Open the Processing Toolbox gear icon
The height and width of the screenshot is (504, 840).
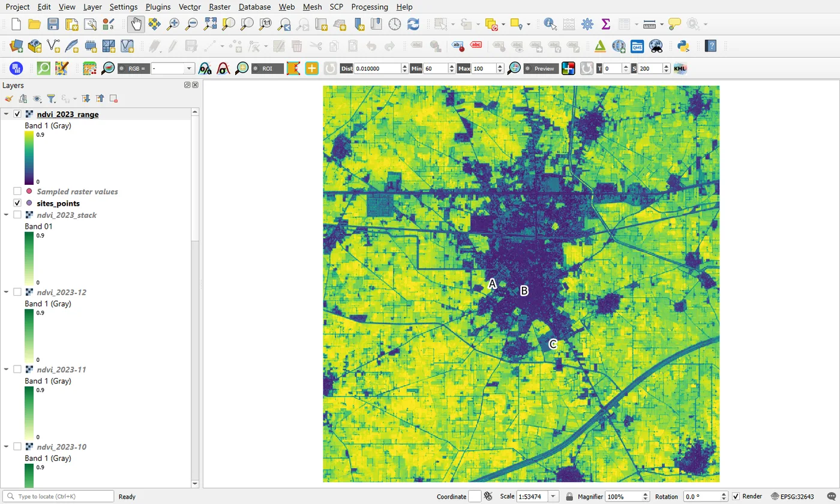pyautogui.click(x=587, y=25)
